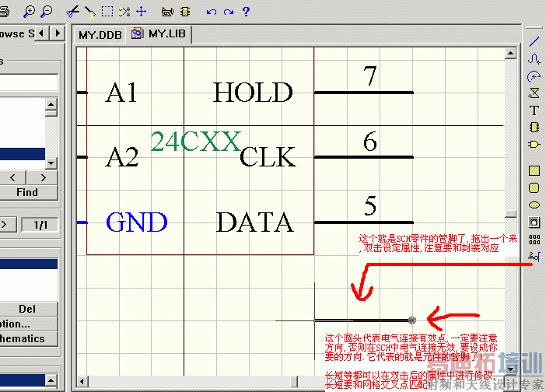Click the A1 pin label

(121, 93)
